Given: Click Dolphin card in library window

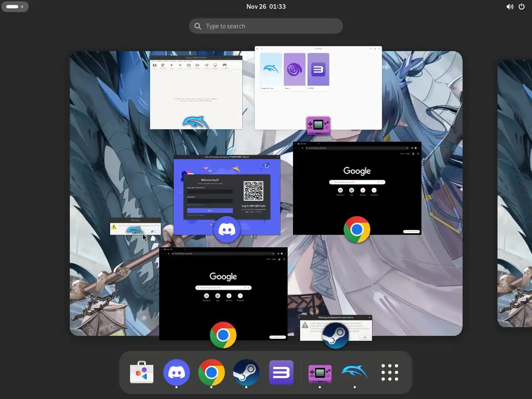Looking at the screenshot, I should 271,71.
